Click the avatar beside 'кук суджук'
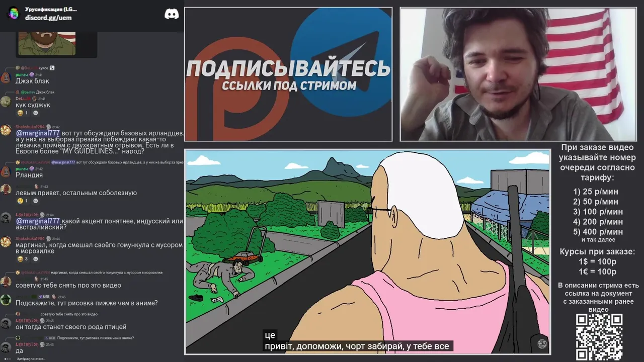This screenshot has height=362, width=644. [x=6, y=102]
